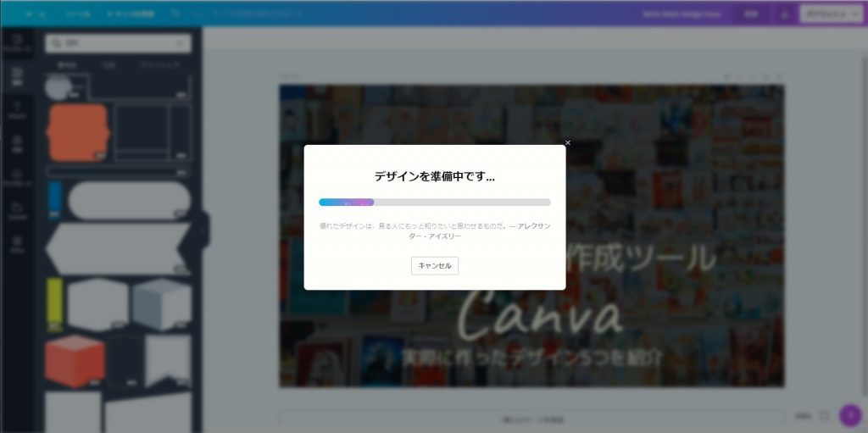Viewport: 868px width, 433px height.
Task: Select the middle tab under search
Action: pos(109,64)
